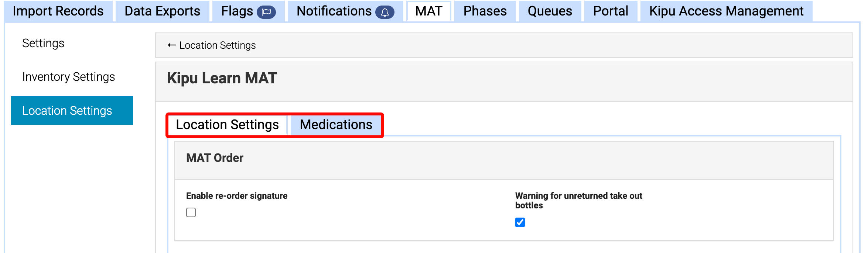The image size is (868, 253).
Task: Click the back arrow to return to Location Settings
Action: point(171,45)
